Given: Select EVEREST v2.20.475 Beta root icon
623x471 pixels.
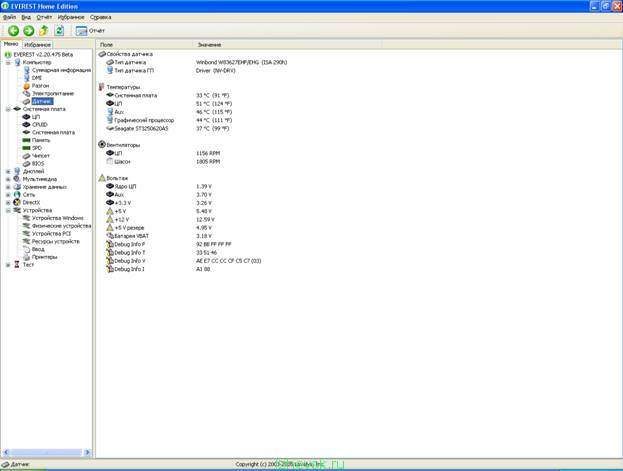Looking at the screenshot, I should (x=8, y=54).
